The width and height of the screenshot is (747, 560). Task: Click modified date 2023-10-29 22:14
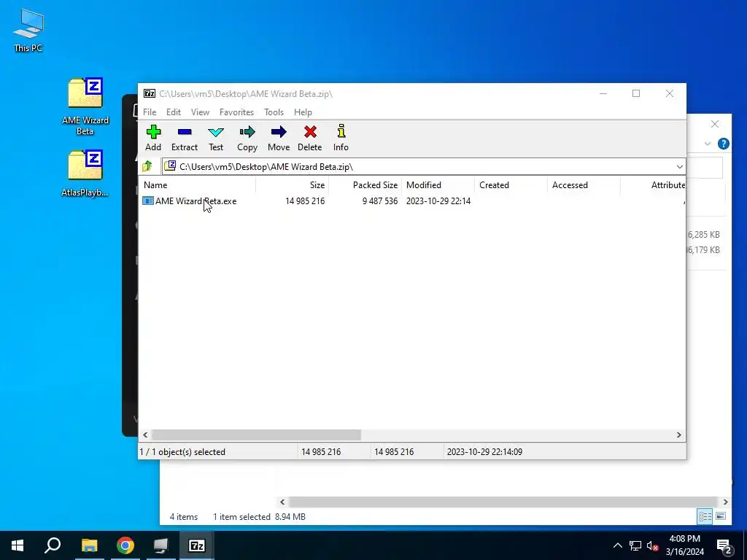coord(438,201)
